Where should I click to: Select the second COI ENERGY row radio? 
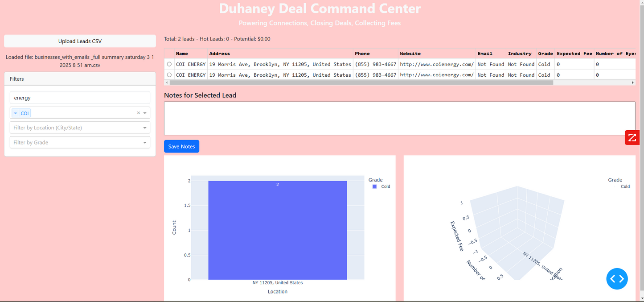pyautogui.click(x=169, y=75)
